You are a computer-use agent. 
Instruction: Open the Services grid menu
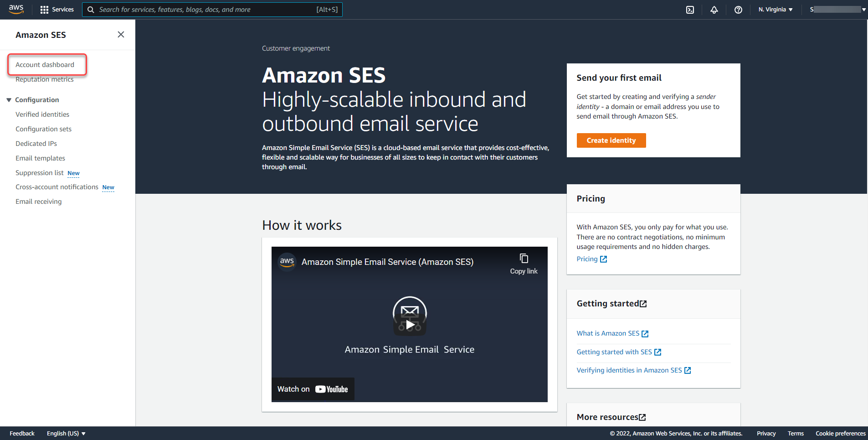click(x=57, y=10)
